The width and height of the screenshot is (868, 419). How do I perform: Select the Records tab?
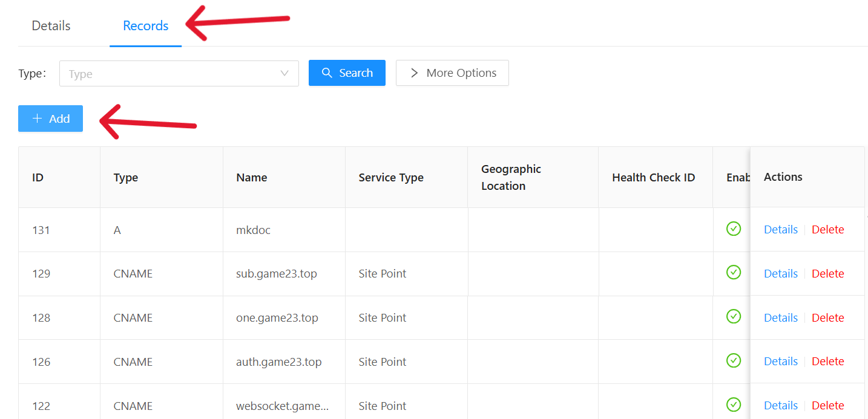tap(145, 26)
